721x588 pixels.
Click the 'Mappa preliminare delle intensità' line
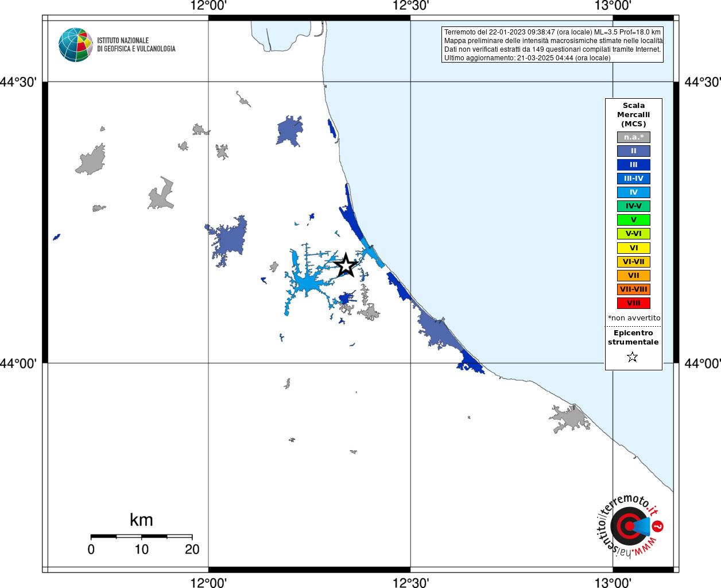553,41
